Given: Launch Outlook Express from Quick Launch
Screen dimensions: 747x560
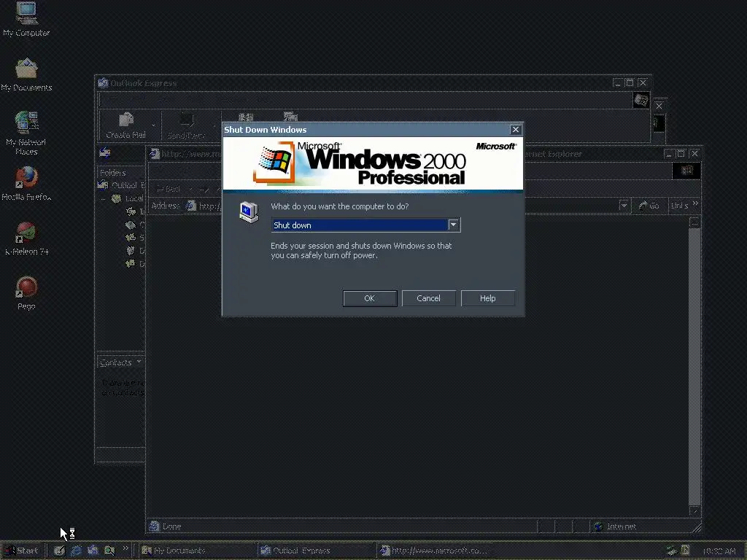Looking at the screenshot, I should (93, 551).
